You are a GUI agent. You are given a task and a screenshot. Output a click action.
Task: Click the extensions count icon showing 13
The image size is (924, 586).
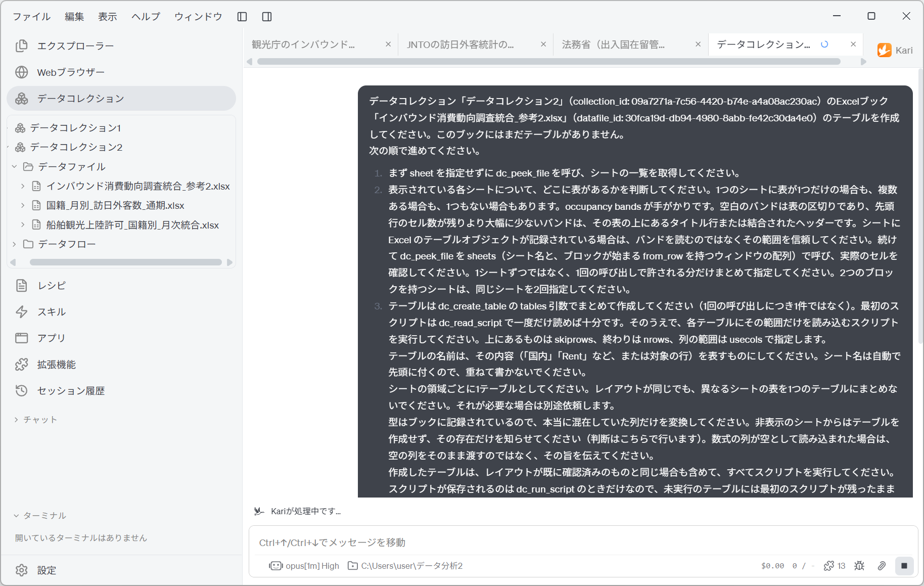coord(835,566)
